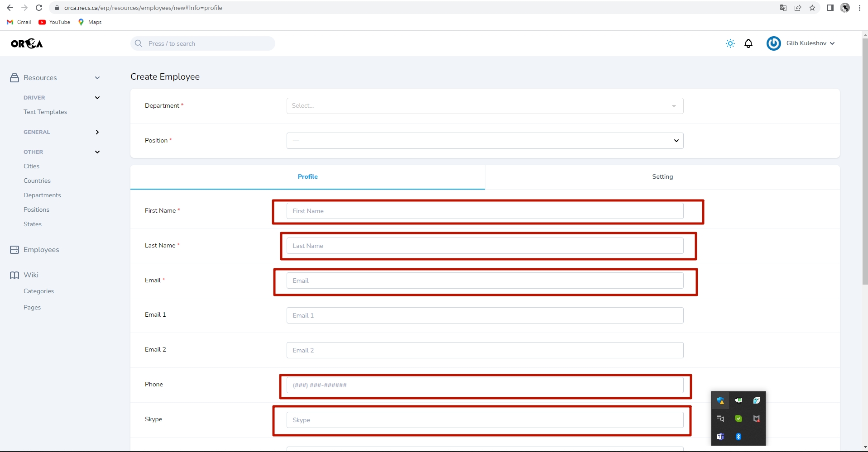Bookmark this page with the star
868x452 pixels.
(812, 8)
